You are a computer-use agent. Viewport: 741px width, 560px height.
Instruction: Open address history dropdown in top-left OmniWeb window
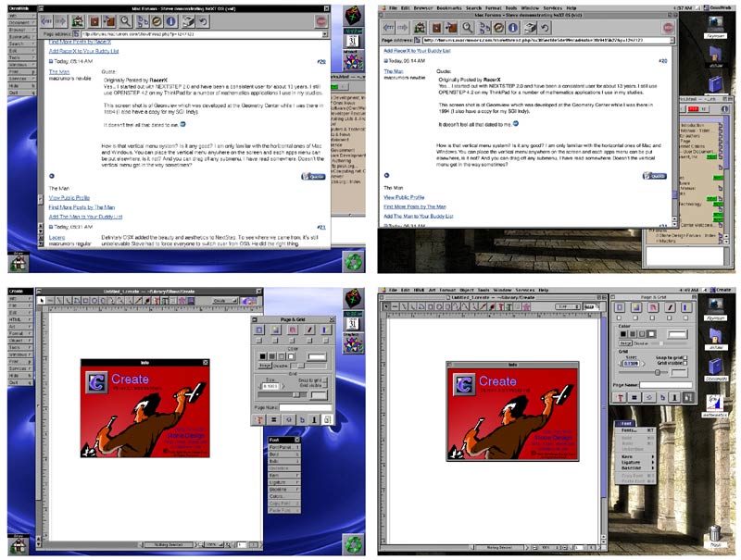(x=325, y=34)
